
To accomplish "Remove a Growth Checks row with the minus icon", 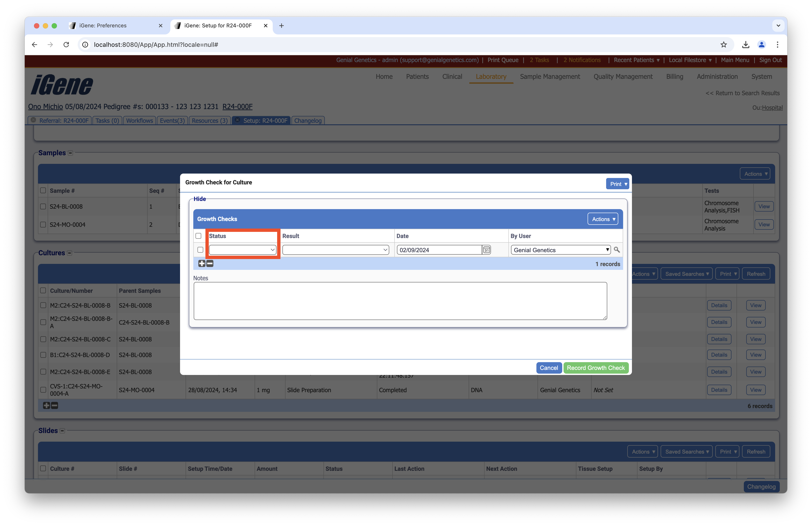I will [210, 263].
